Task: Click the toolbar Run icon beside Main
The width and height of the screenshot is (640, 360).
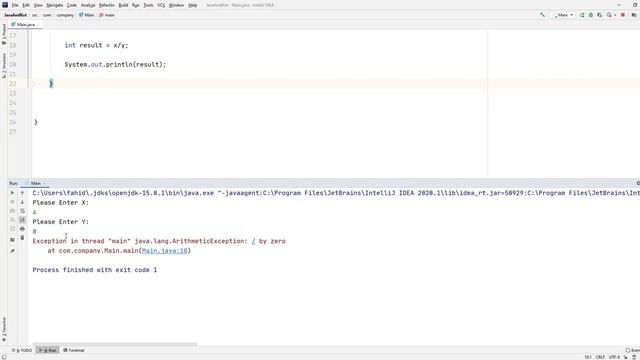Action: (x=582, y=15)
